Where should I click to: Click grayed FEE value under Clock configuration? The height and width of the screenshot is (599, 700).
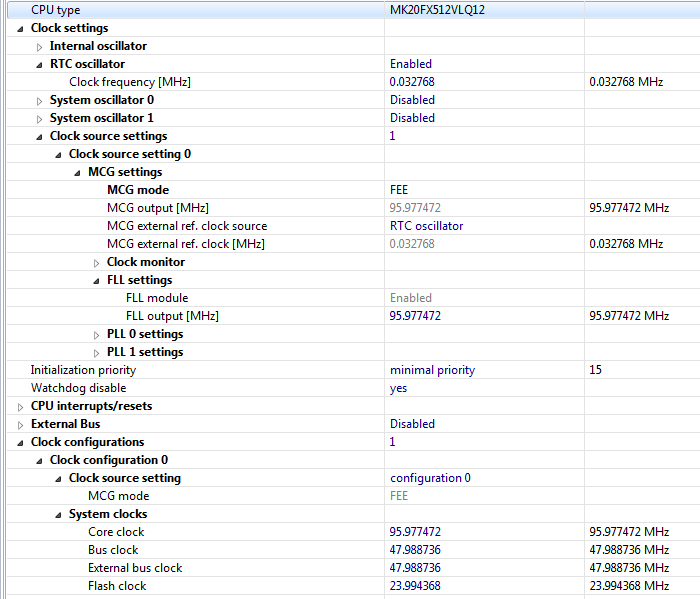[x=399, y=496]
